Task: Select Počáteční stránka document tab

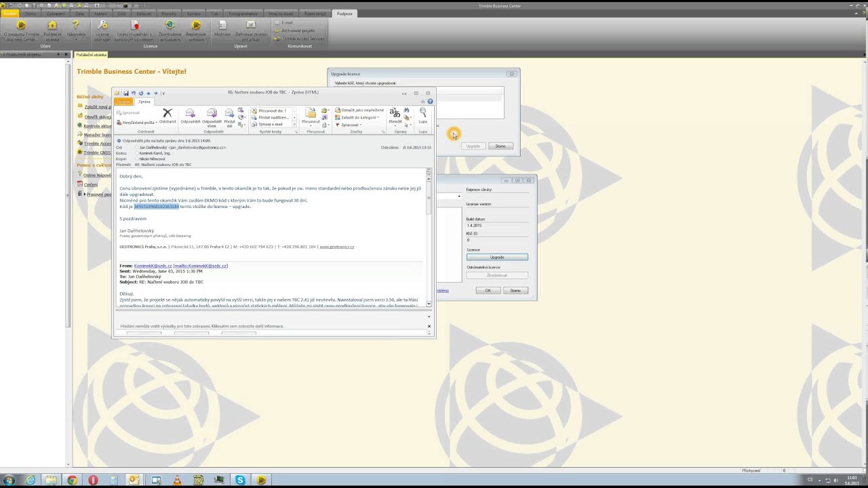Action: [92, 54]
